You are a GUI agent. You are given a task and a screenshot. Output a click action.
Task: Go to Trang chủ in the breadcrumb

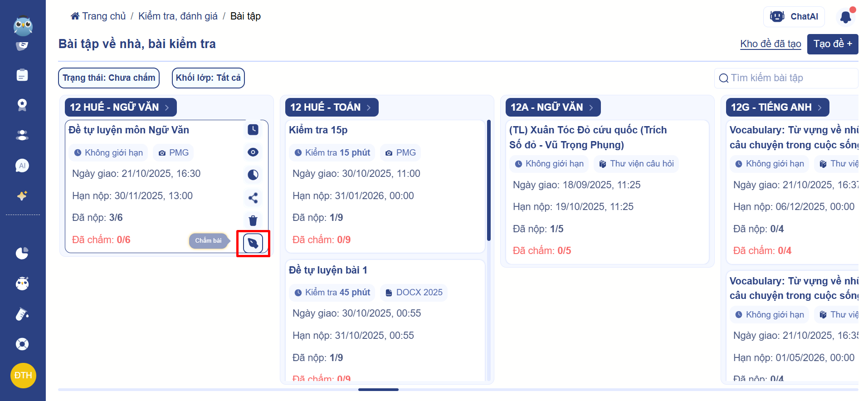[98, 16]
